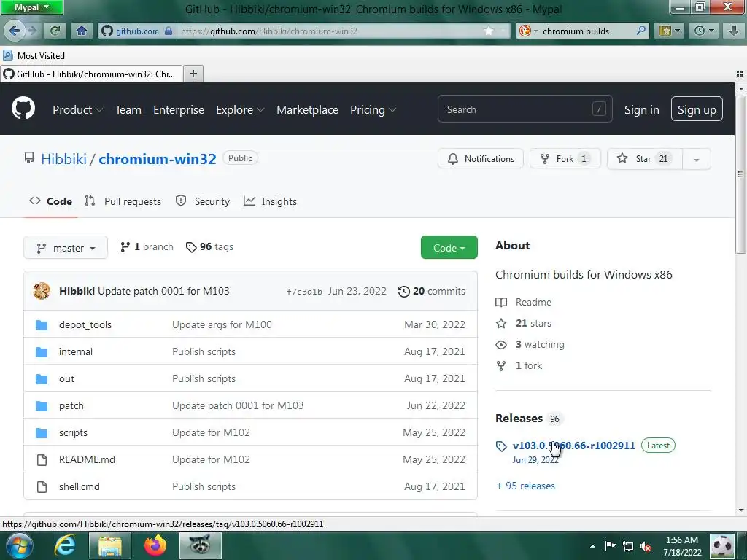Screen dimensions: 747x560
Task: Click the GitHub octocat logo
Action: [23, 109]
